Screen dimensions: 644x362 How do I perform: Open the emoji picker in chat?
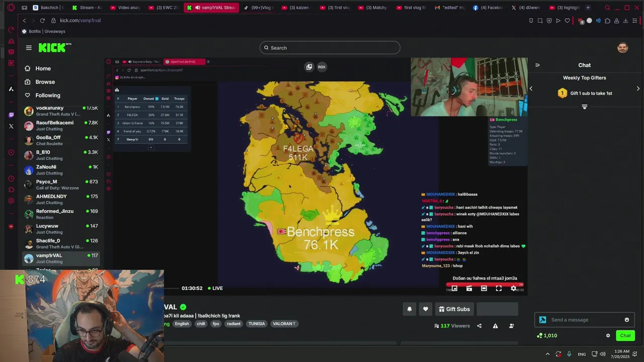(x=627, y=320)
